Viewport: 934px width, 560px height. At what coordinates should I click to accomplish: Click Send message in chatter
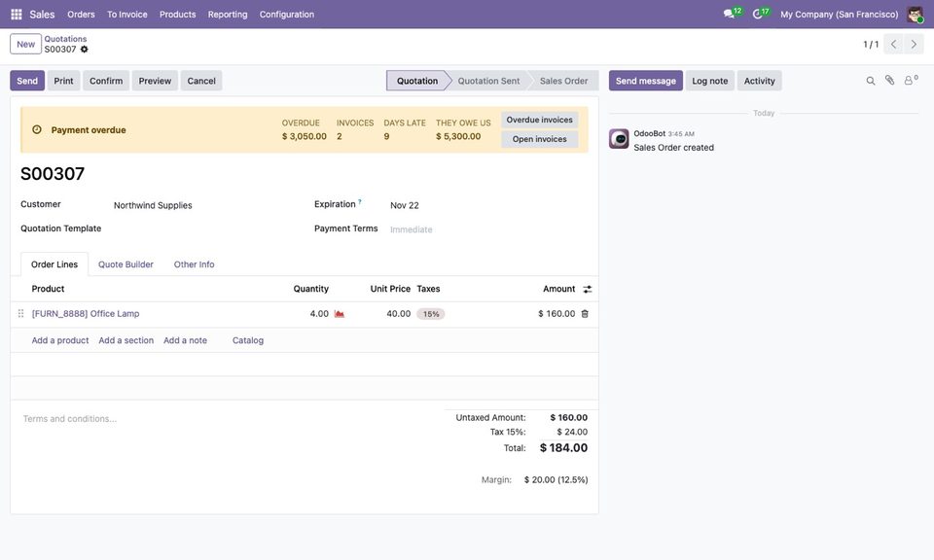tap(646, 81)
